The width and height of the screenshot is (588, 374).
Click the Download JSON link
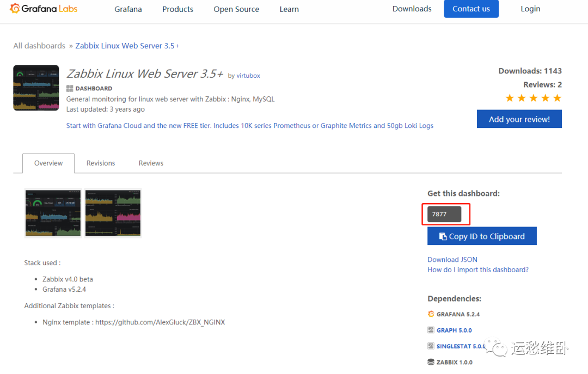click(x=452, y=260)
